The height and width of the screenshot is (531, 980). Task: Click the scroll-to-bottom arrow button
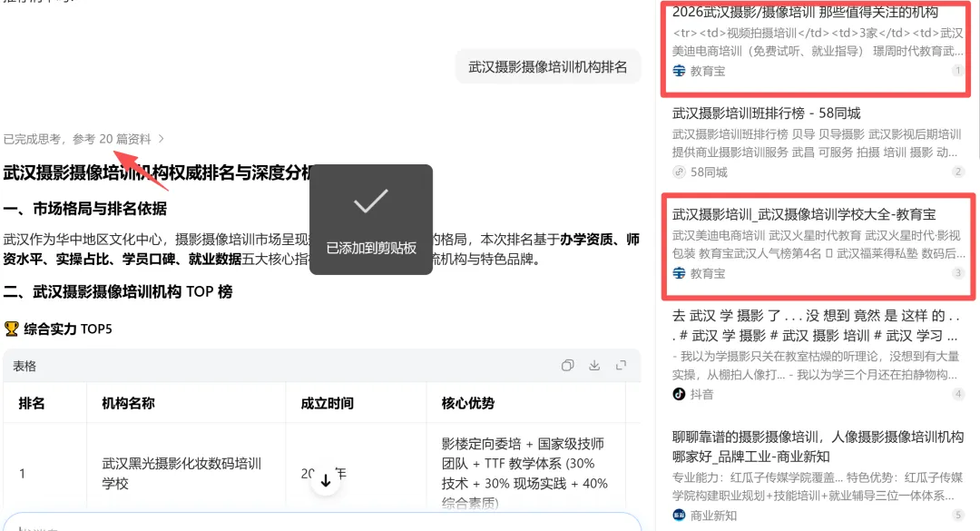[x=326, y=478]
